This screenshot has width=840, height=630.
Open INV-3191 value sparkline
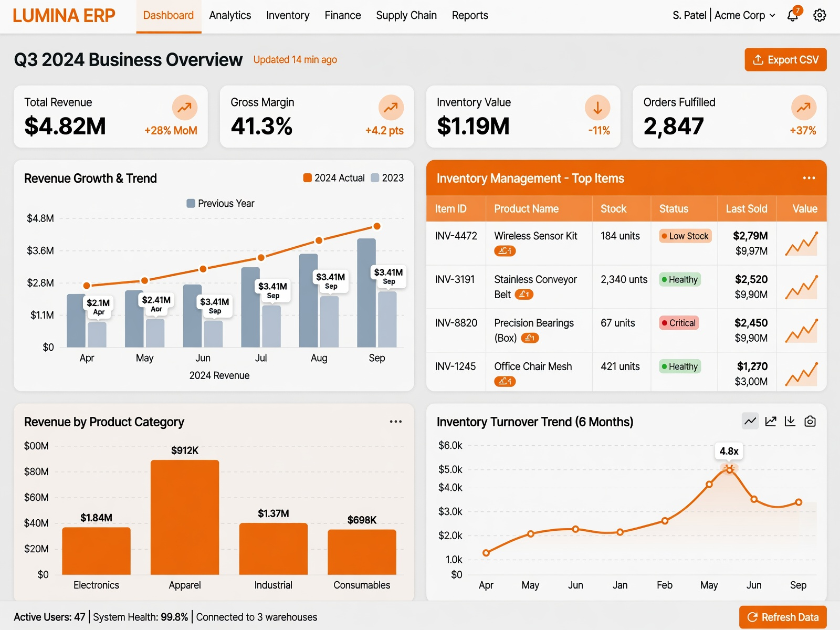[x=802, y=287]
